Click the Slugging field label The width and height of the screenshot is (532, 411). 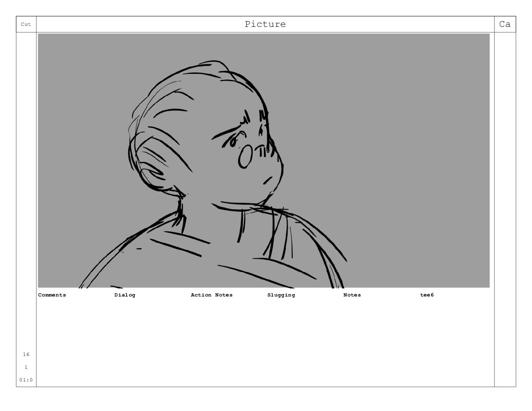[x=281, y=295]
